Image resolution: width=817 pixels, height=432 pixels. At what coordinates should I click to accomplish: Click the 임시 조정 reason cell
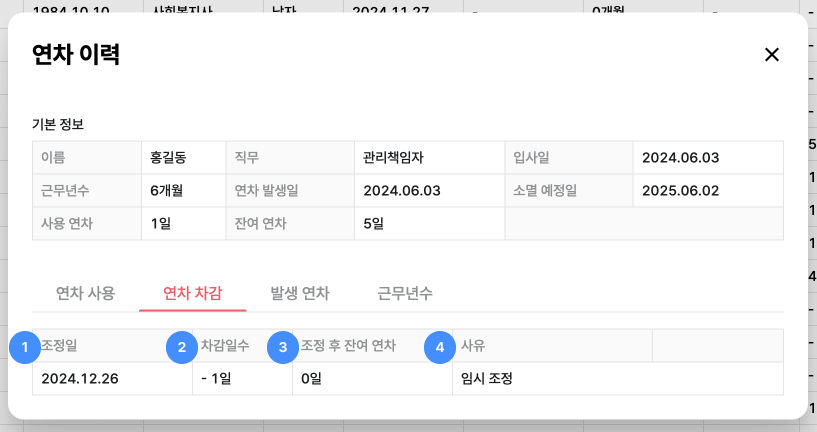(x=486, y=379)
